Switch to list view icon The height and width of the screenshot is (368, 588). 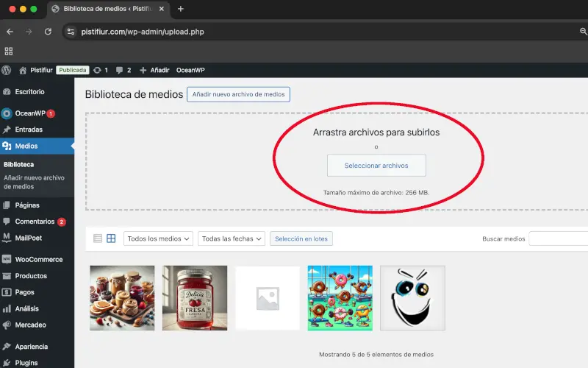[x=98, y=238]
